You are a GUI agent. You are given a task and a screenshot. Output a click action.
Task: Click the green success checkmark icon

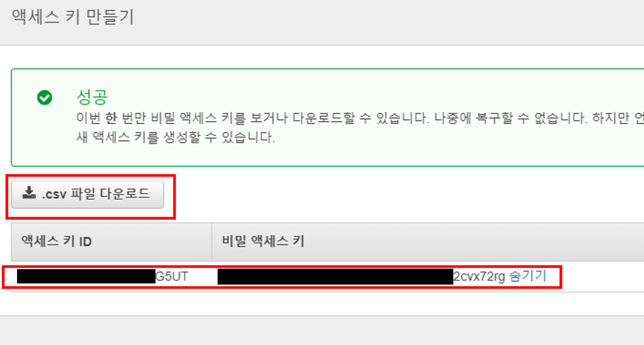pyautogui.click(x=45, y=98)
